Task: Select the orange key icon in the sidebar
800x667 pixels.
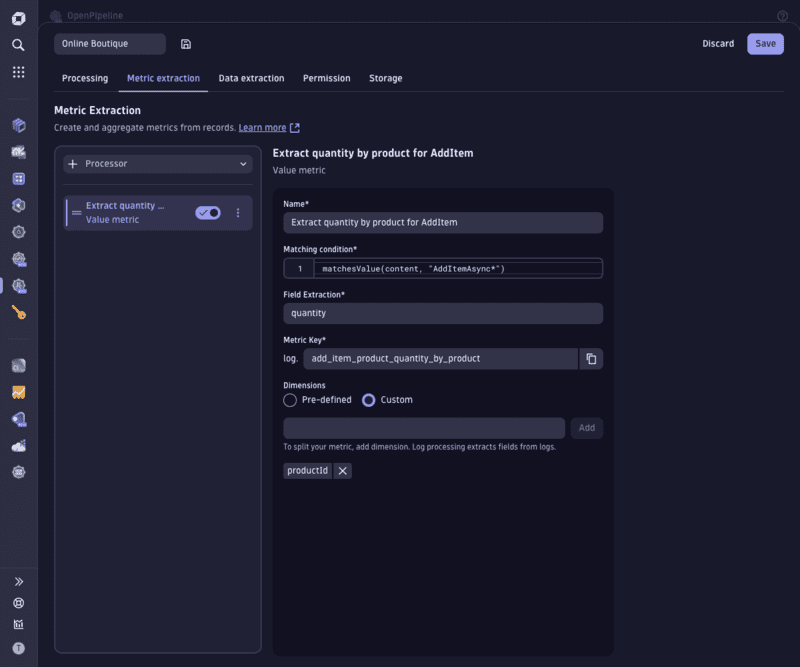Action: click(x=17, y=312)
